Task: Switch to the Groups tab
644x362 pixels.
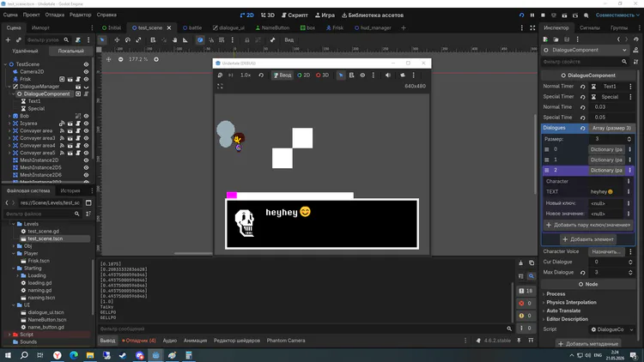Action: [x=618, y=28]
